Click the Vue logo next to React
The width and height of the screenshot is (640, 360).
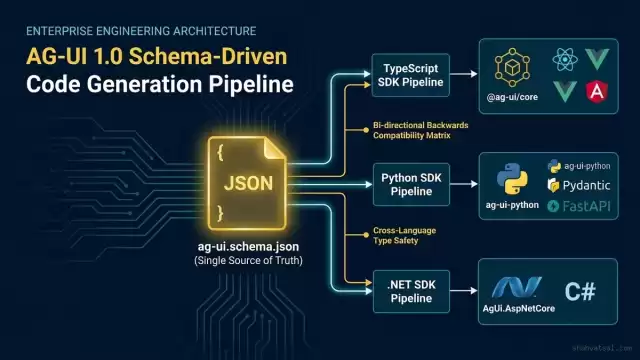coord(597,59)
